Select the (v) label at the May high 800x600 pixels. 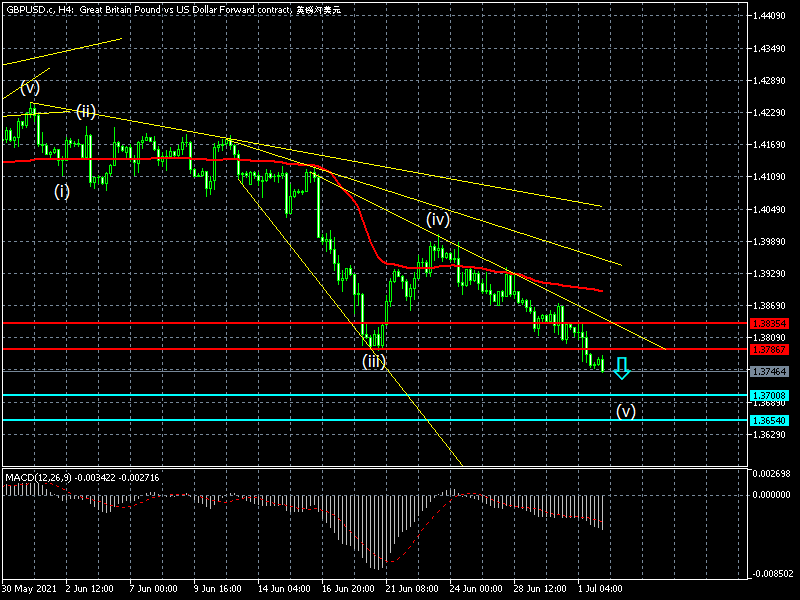coord(30,88)
